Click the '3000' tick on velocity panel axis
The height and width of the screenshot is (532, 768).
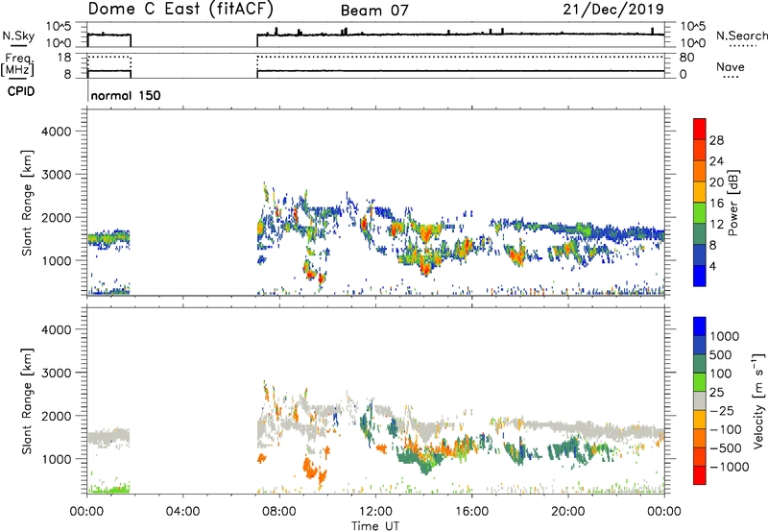tap(56, 373)
